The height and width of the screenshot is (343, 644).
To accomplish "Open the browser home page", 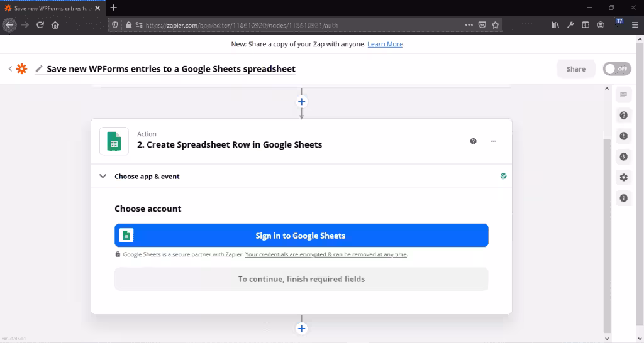I will (x=55, y=25).
